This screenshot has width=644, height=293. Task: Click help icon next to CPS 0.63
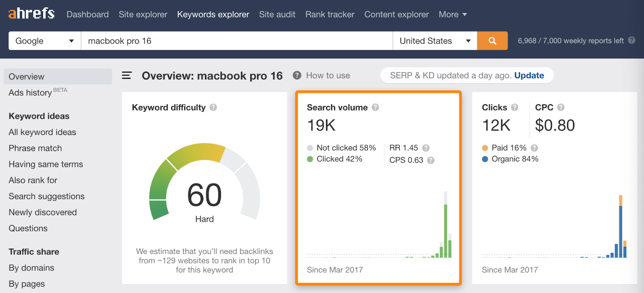click(431, 160)
